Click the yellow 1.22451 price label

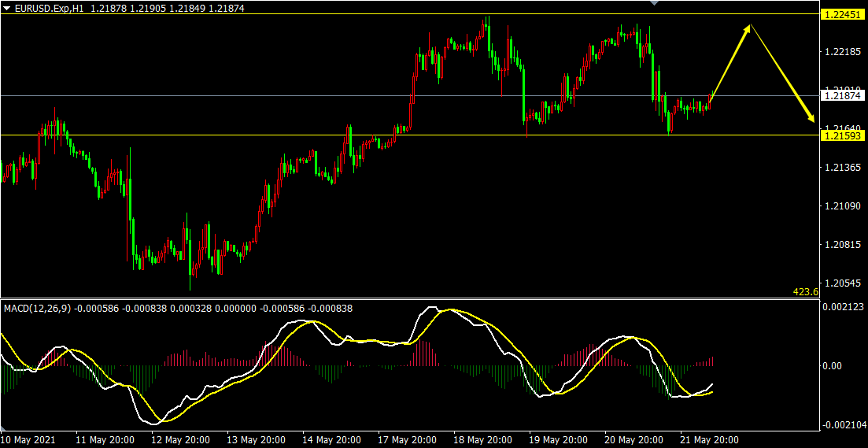coord(842,14)
